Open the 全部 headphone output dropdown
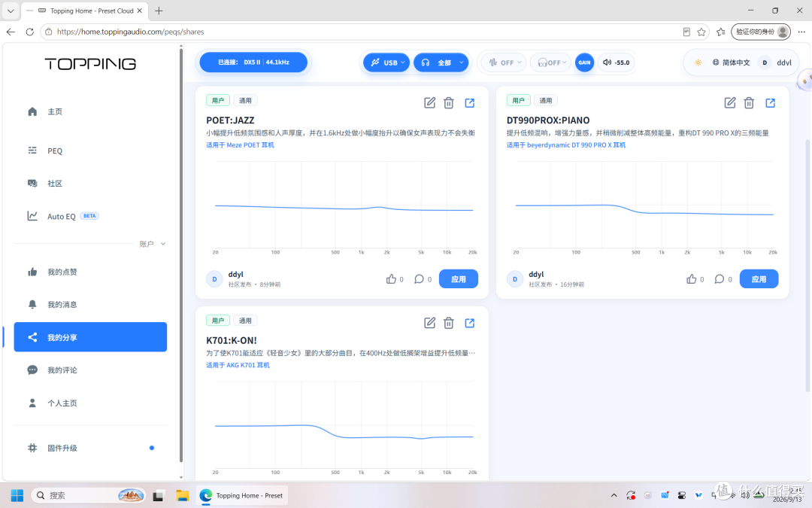The height and width of the screenshot is (508, 812). [441, 62]
